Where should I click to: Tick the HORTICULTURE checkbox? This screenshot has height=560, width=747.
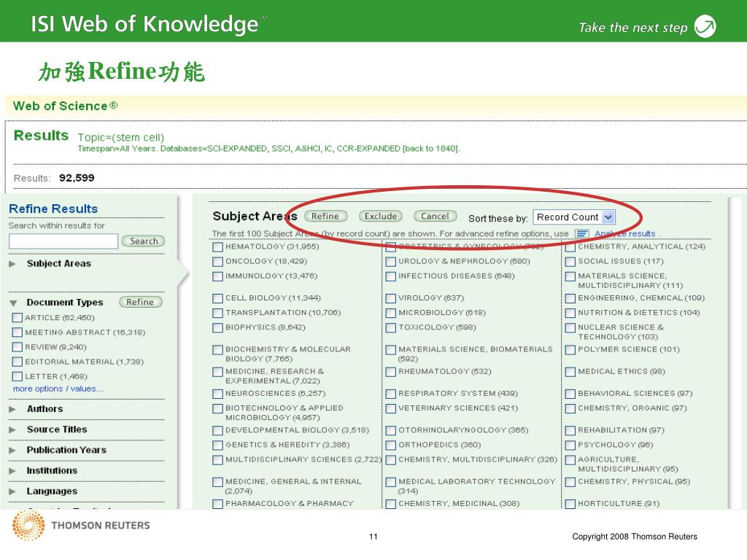pos(570,504)
